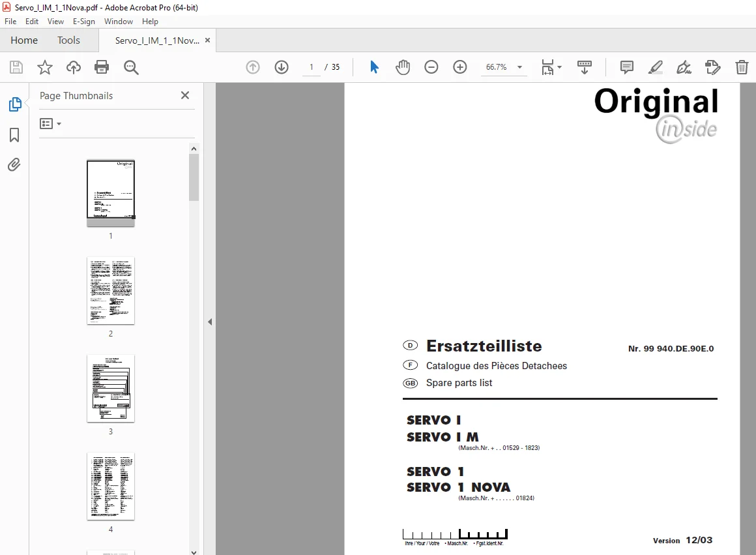Select page 3 thumbnail
The height and width of the screenshot is (555, 756).
click(110, 389)
